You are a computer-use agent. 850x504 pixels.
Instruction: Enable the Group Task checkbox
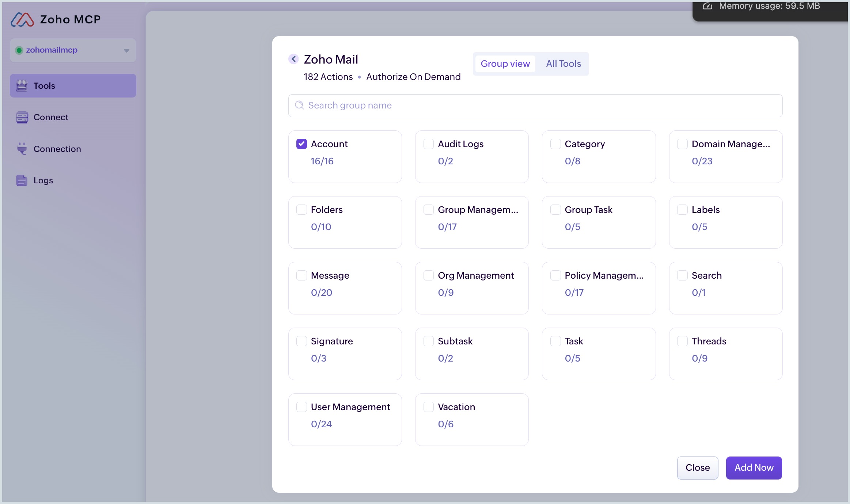pos(555,210)
